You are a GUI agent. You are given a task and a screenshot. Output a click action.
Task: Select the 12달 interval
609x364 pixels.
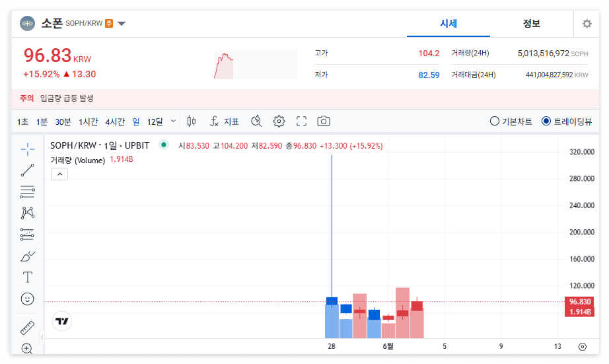[155, 122]
